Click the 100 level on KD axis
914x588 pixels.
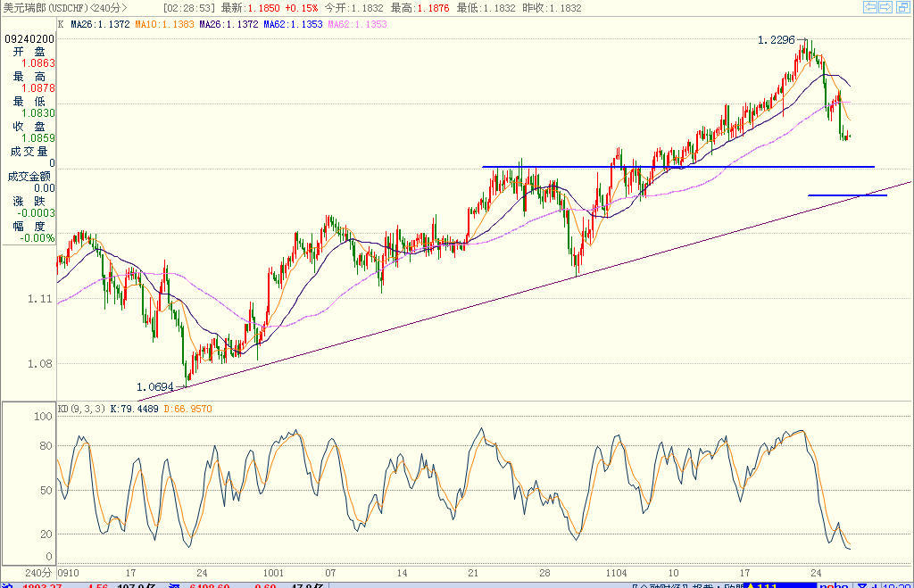(x=43, y=417)
